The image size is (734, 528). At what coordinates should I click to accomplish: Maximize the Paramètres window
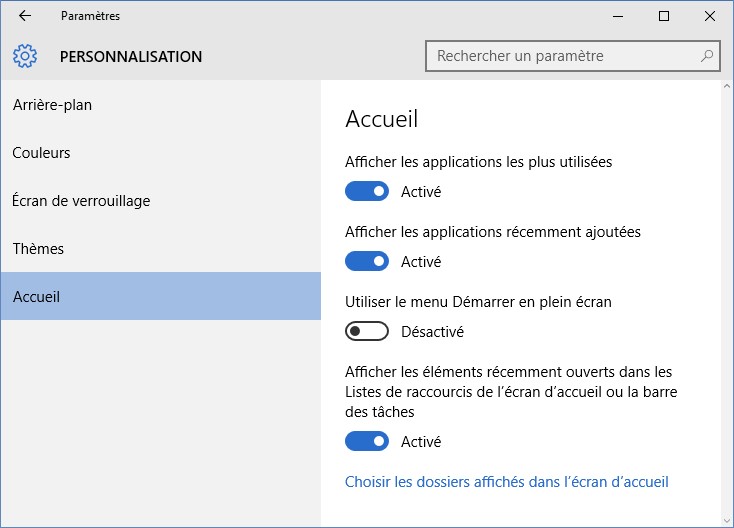point(664,16)
